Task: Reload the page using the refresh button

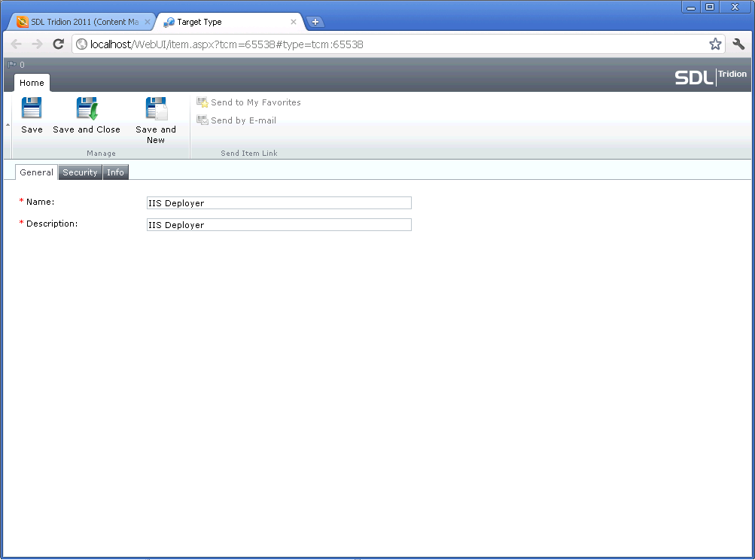Action: [x=58, y=44]
